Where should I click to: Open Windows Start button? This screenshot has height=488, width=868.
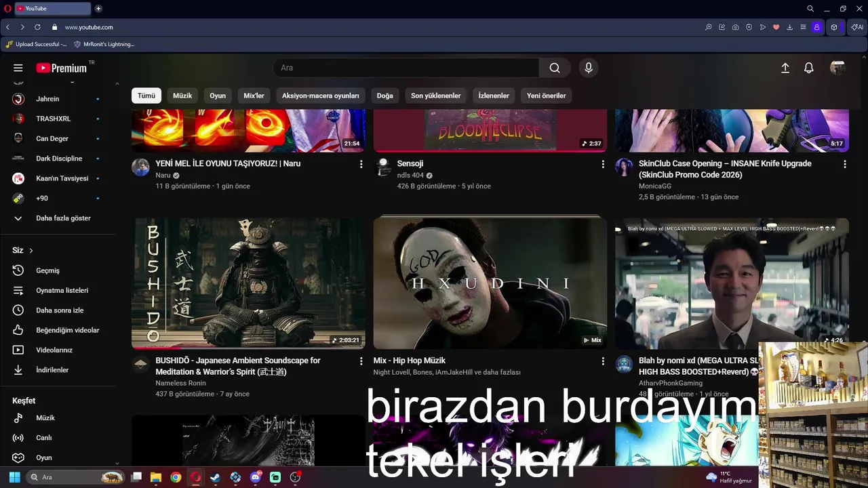click(14, 477)
